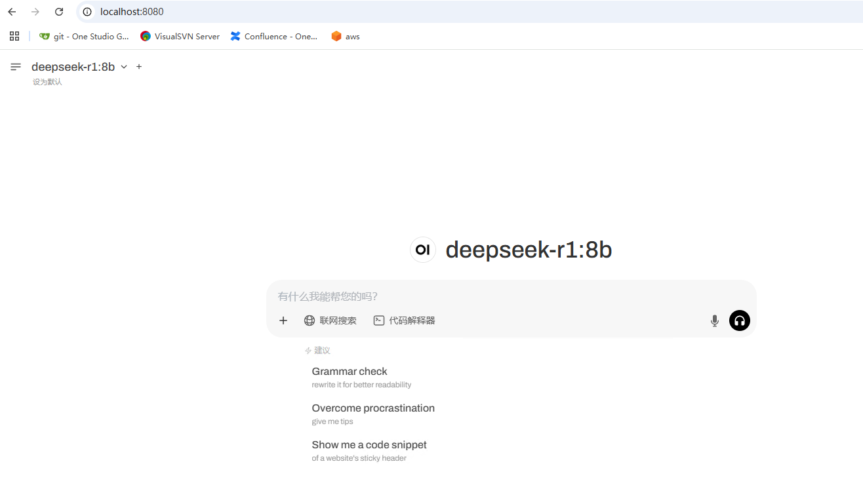Image resolution: width=863 pixels, height=504 pixels.
Task: Expand the deepseek-r1:8b model selector chevron
Action: tap(124, 67)
